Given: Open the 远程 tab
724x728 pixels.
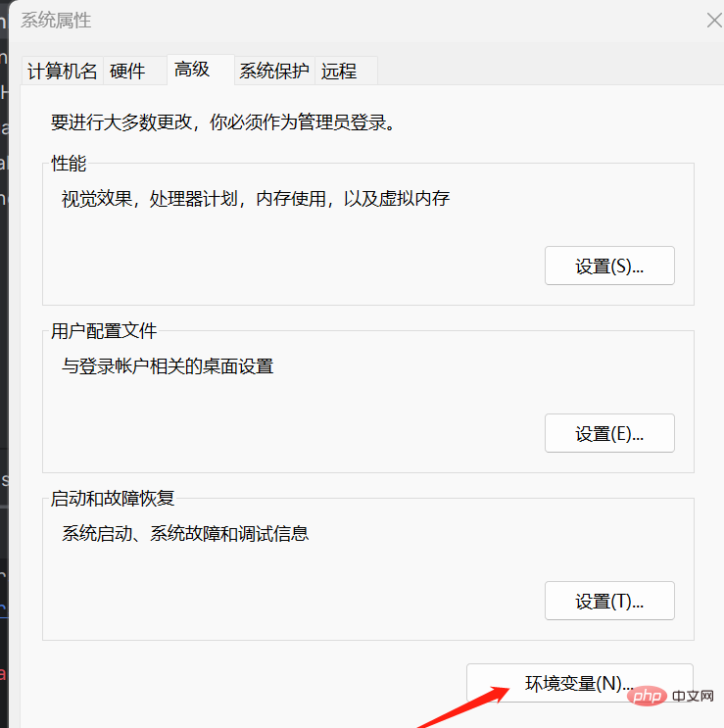Looking at the screenshot, I should pos(346,71).
